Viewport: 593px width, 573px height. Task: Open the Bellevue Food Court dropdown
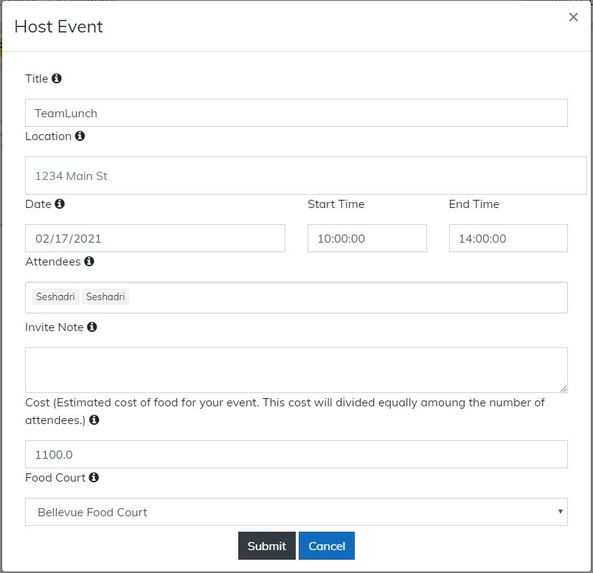tap(296, 512)
